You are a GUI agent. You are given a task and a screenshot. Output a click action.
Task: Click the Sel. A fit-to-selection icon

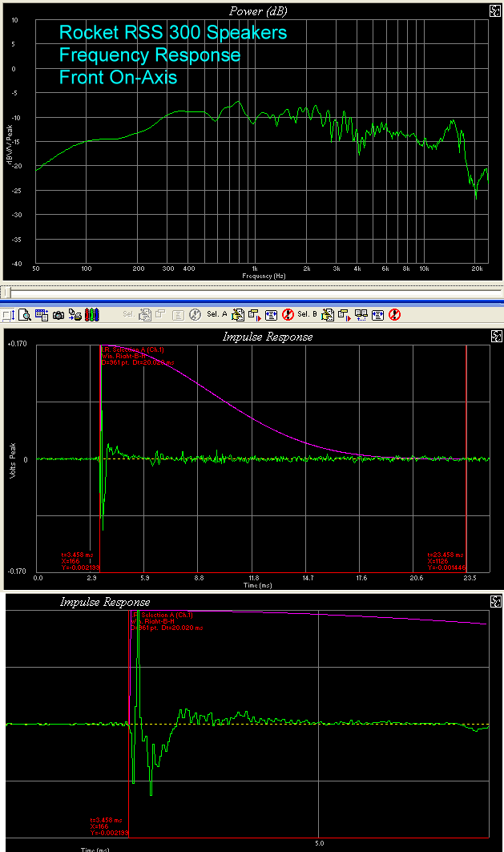click(x=271, y=315)
